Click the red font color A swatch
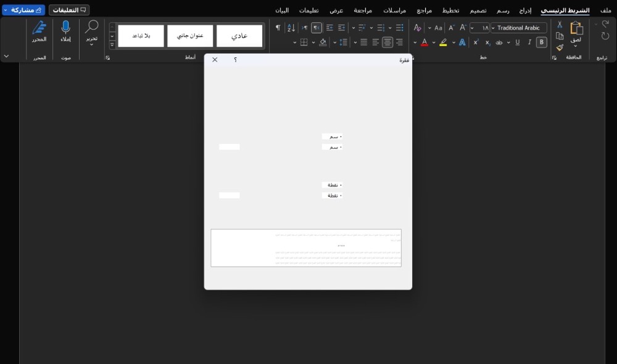The width and height of the screenshot is (617, 364). [424, 43]
